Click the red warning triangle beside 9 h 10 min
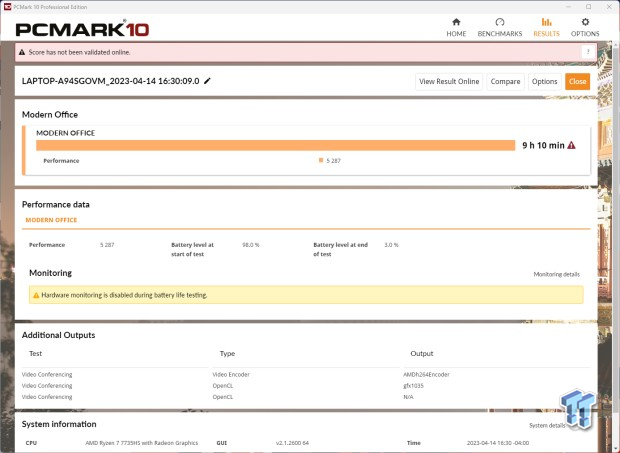 point(571,145)
